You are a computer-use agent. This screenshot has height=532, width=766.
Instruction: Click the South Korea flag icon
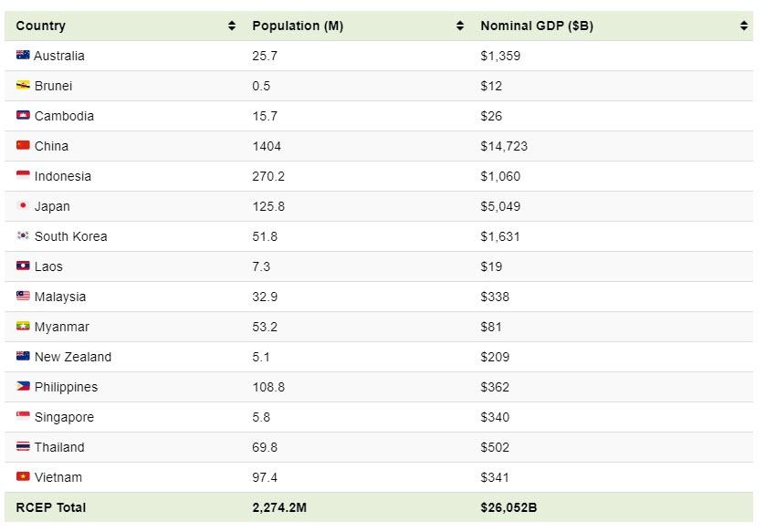pyautogui.click(x=23, y=236)
